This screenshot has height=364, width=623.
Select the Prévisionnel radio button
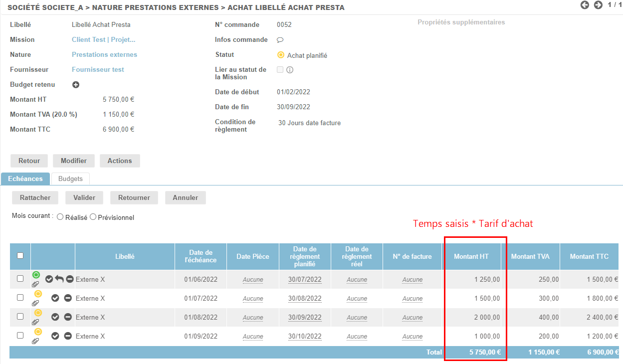point(93,217)
